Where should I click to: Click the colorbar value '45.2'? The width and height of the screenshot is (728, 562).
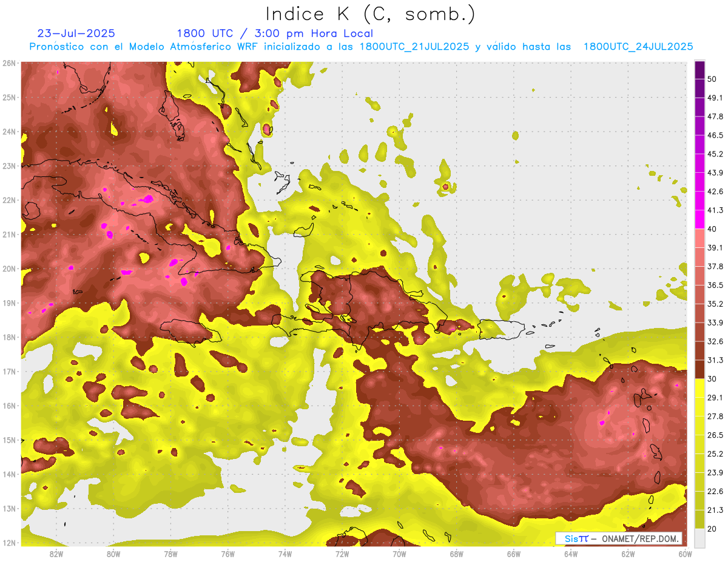click(x=715, y=154)
